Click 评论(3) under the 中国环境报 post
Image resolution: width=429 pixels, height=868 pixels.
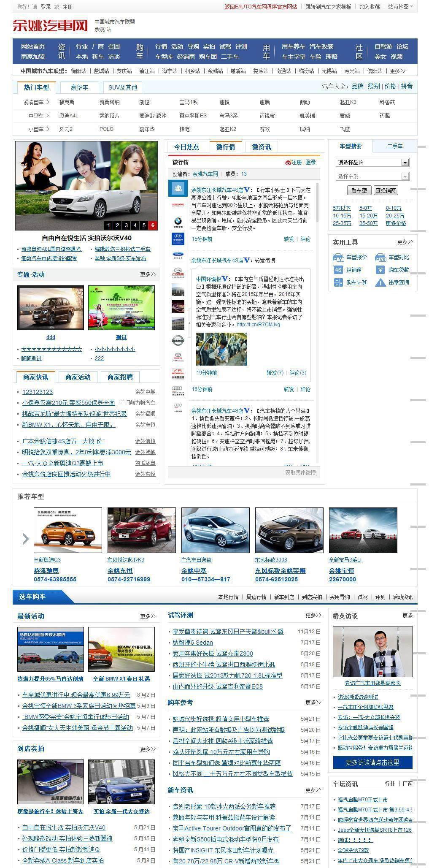point(298,373)
